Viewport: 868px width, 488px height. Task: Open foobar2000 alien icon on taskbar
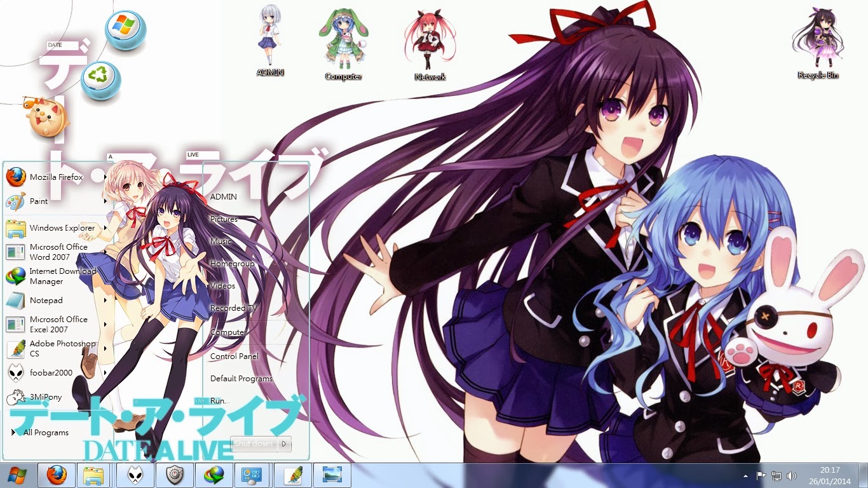[x=135, y=475]
